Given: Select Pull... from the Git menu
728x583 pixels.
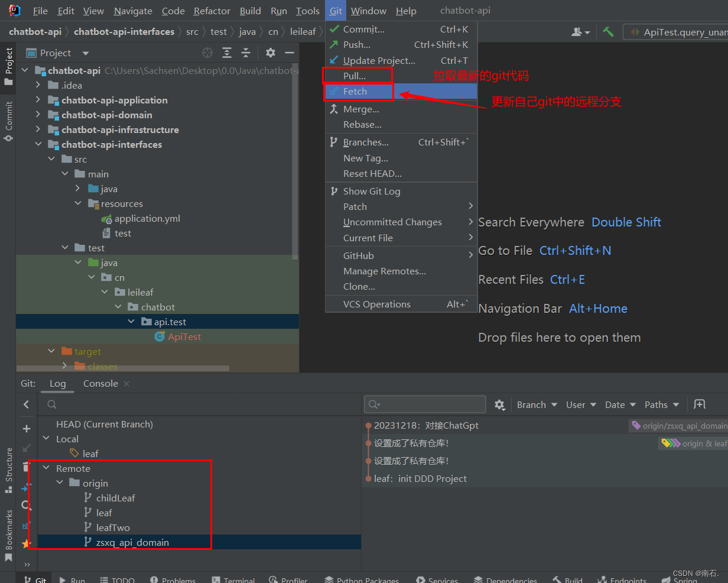Looking at the screenshot, I should [x=401, y=76].
